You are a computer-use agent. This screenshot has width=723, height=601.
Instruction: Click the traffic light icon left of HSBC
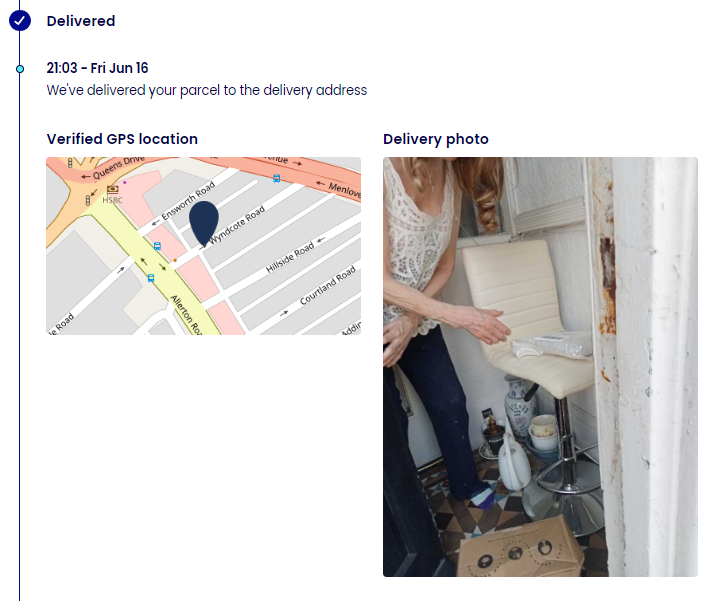point(88,201)
